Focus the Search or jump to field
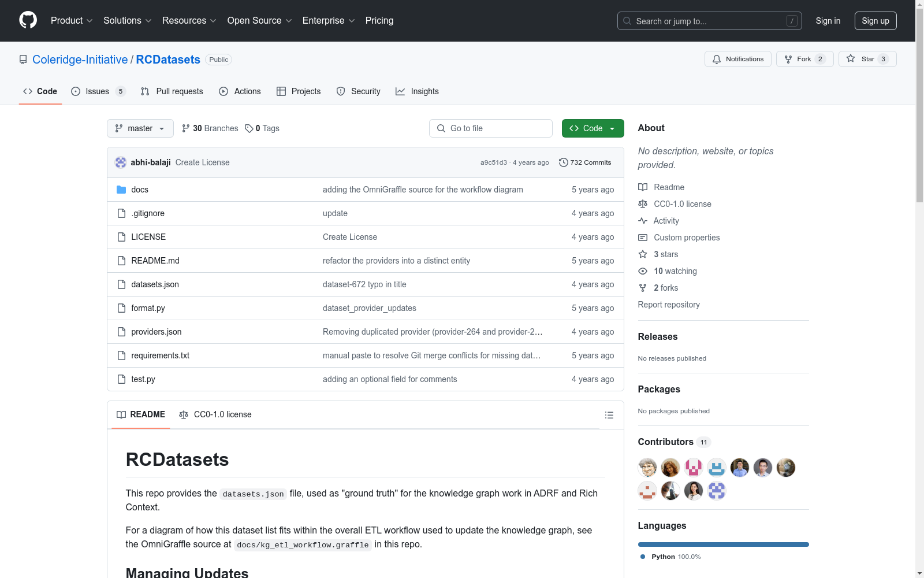The width and height of the screenshot is (924, 578). tap(710, 21)
